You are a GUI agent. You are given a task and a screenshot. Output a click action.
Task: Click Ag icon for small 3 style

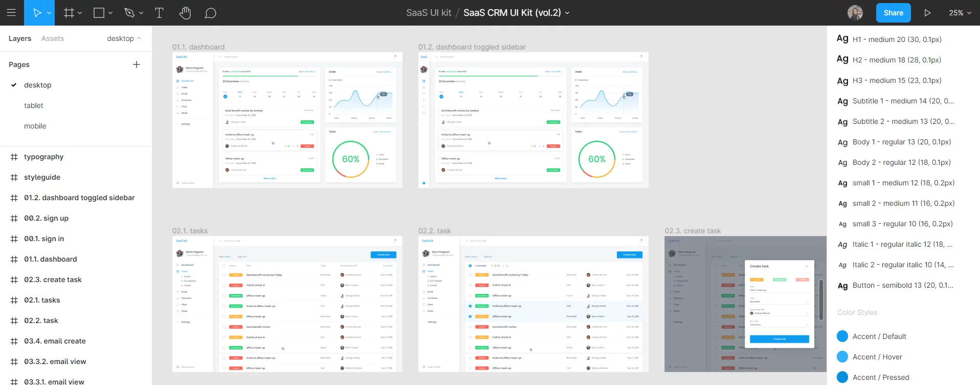[842, 224]
